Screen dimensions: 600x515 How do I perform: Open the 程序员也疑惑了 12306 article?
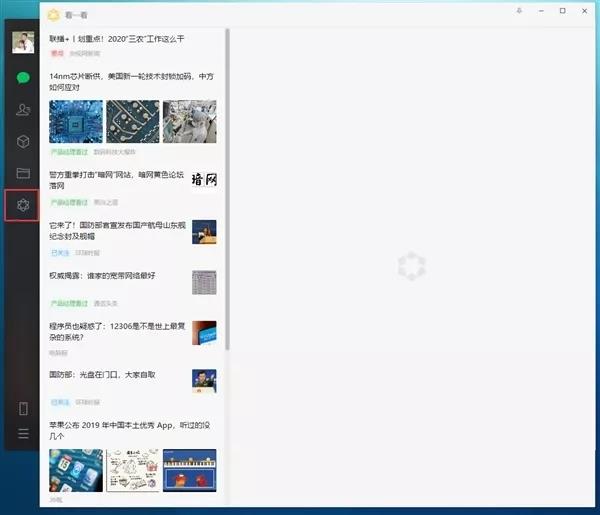(117, 331)
